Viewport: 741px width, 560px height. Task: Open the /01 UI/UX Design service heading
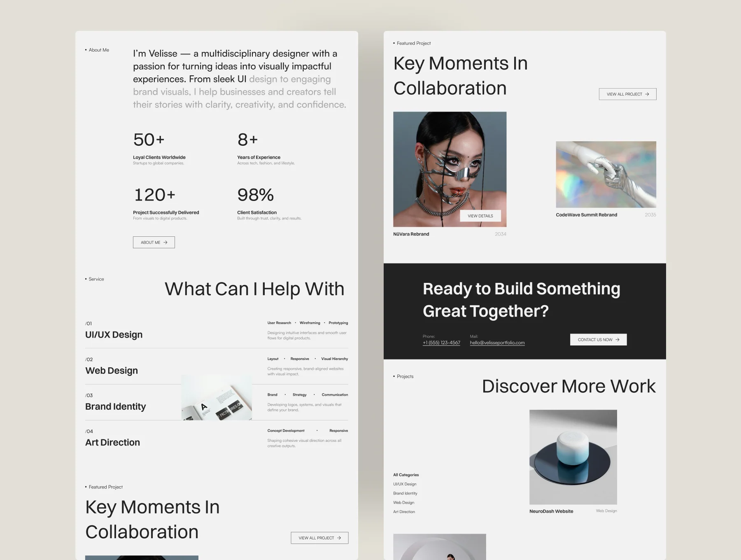(114, 335)
